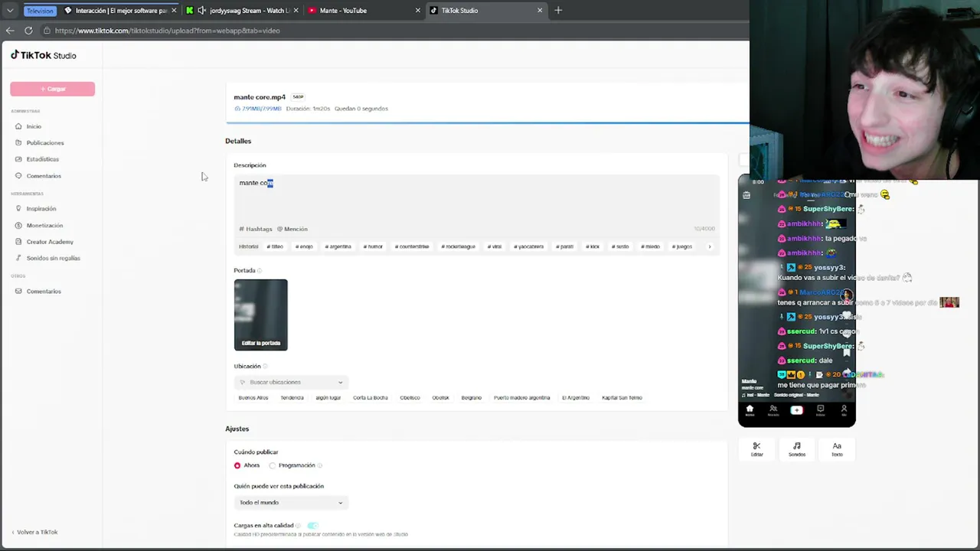Viewport: 980px width, 551px height.
Task: Click the Programación info icon
Action: click(319, 465)
